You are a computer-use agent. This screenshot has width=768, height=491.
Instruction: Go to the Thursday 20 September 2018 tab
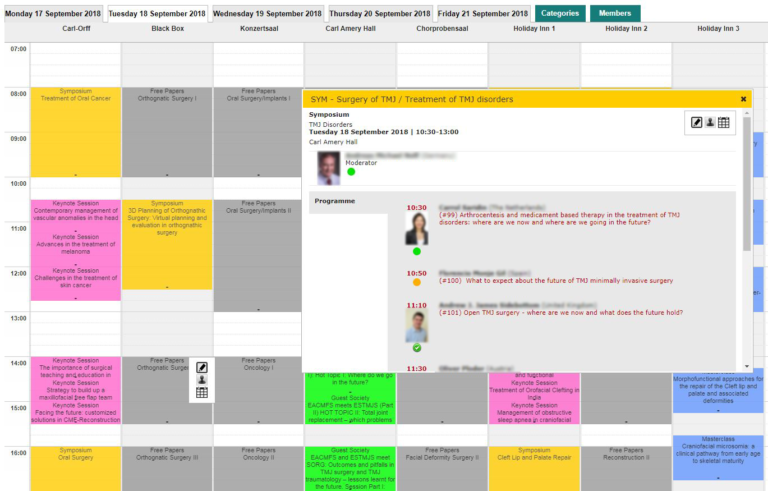(x=380, y=14)
